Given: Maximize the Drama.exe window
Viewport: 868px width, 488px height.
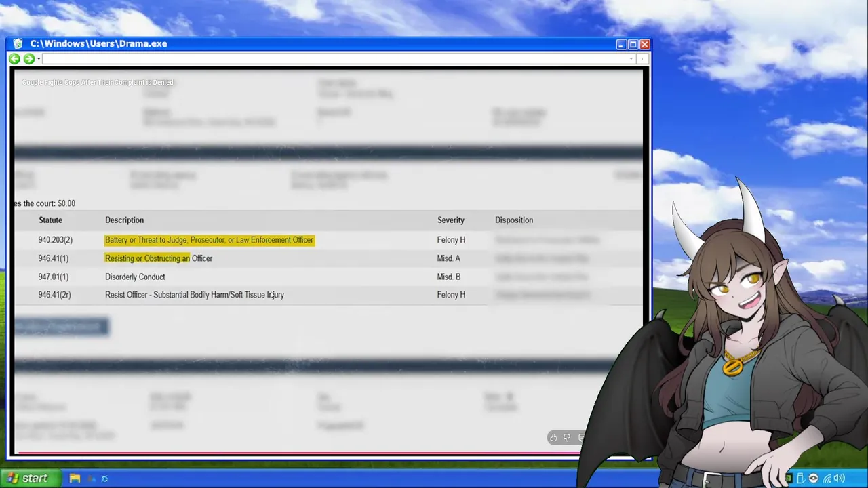Looking at the screenshot, I should pos(633,44).
